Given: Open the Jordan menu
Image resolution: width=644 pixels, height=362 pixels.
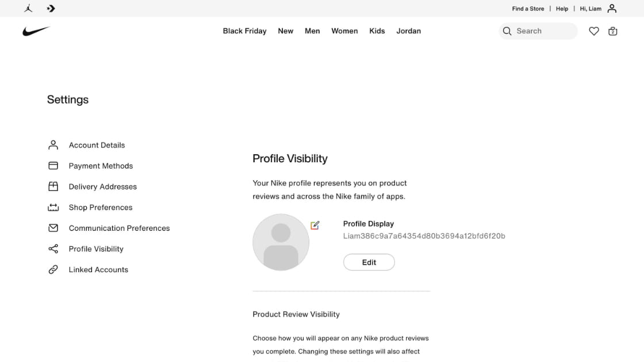Looking at the screenshot, I should (x=409, y=31).
